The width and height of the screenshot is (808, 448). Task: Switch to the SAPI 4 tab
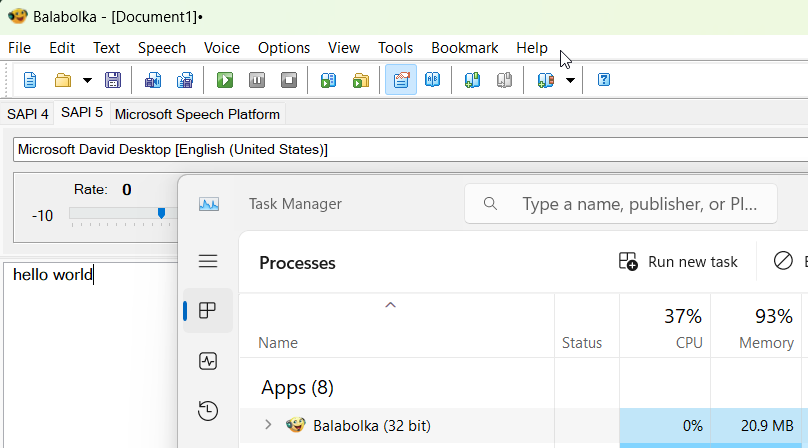point(27,114)
